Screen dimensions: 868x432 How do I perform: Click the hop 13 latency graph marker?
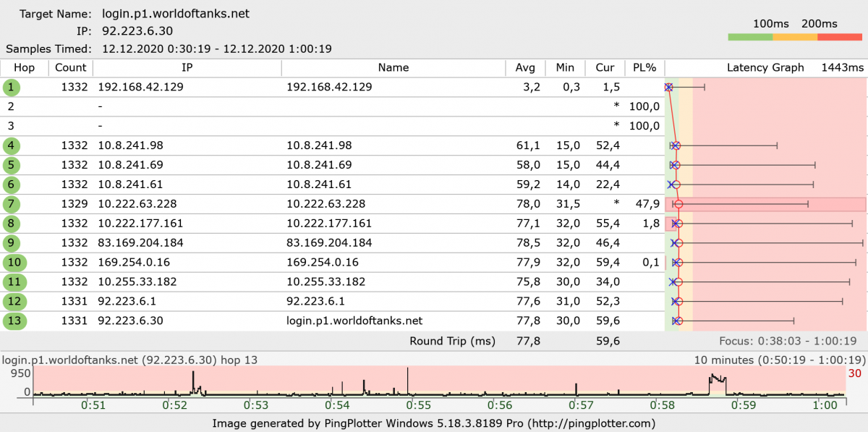click(677, 321)
